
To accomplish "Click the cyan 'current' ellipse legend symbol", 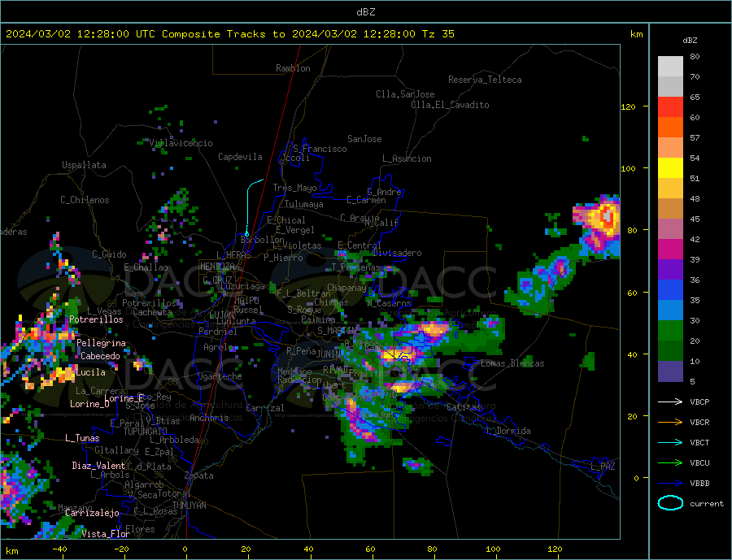I will click(x=670, y=503).
